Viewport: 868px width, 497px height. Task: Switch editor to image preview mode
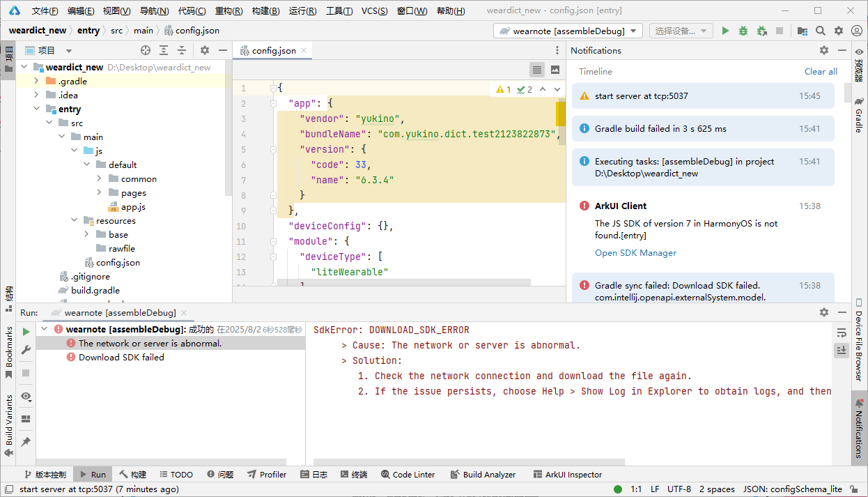coord(555,70)
